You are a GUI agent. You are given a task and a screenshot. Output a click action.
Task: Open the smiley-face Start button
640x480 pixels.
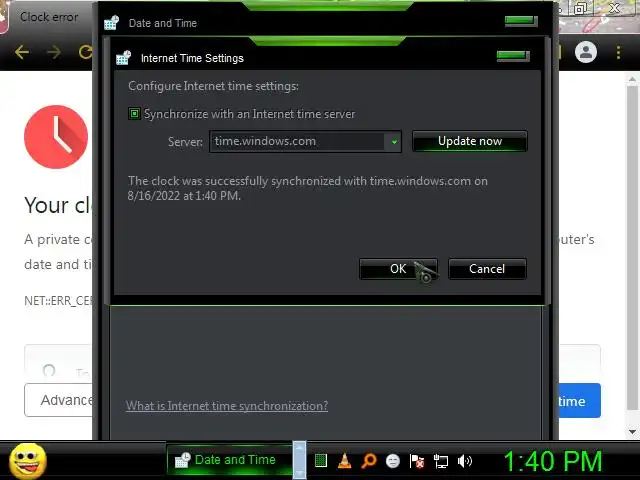click(x=28, y=461)
